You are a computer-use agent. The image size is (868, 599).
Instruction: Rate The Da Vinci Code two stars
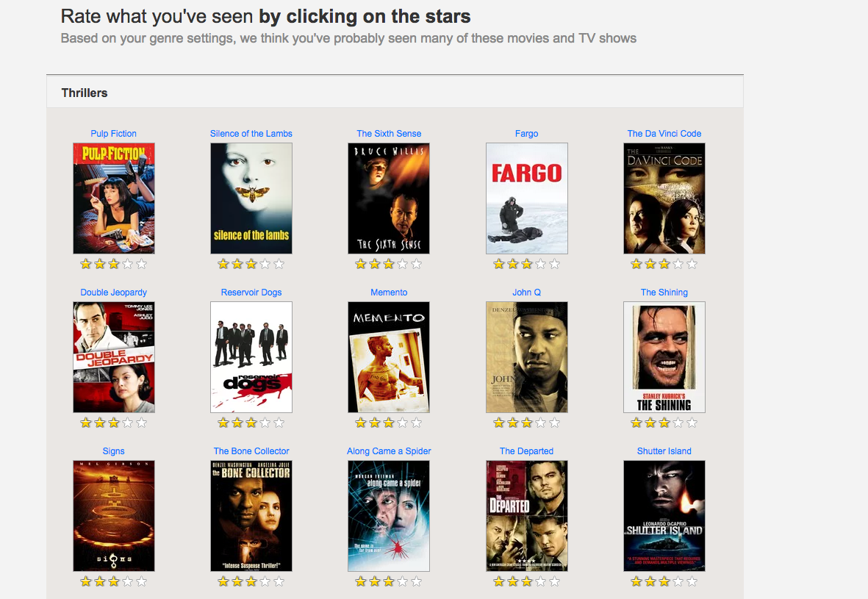[650, 264]
